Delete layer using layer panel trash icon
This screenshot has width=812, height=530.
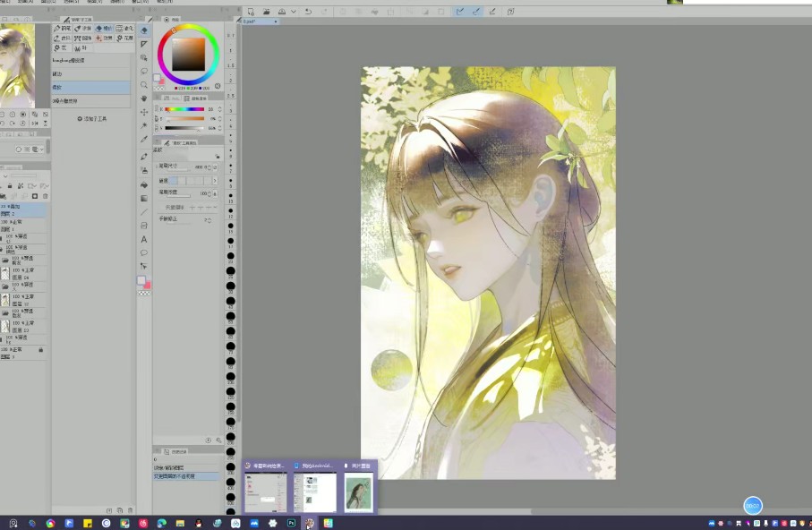pos(45,196)
